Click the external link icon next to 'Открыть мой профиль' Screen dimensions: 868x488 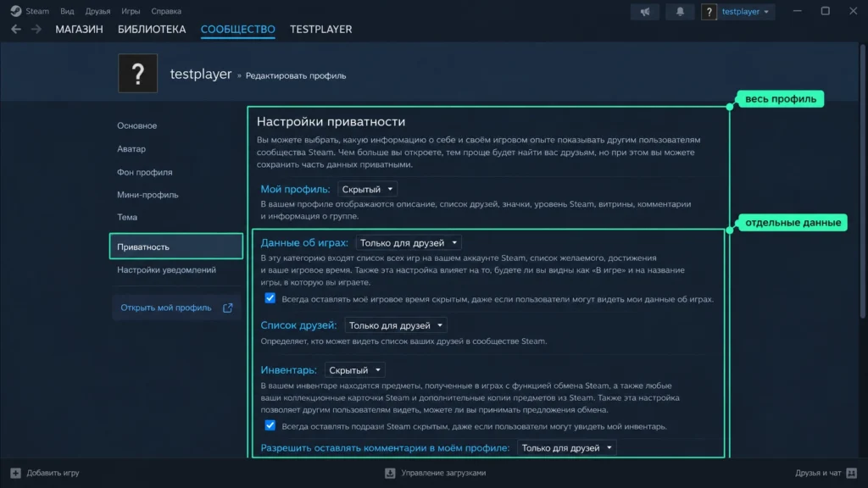(x=227, y=308)
